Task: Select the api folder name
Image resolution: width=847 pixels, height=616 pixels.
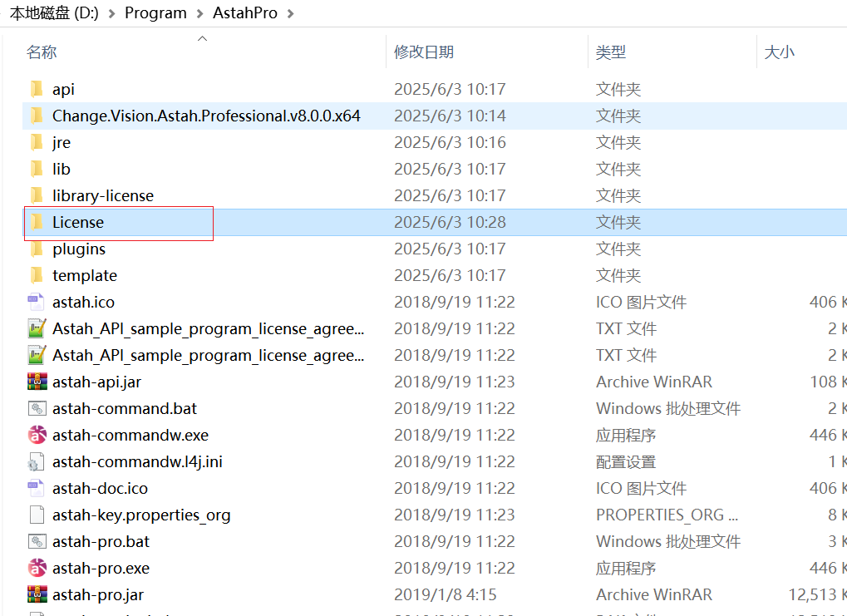Action: coord(63,89)
